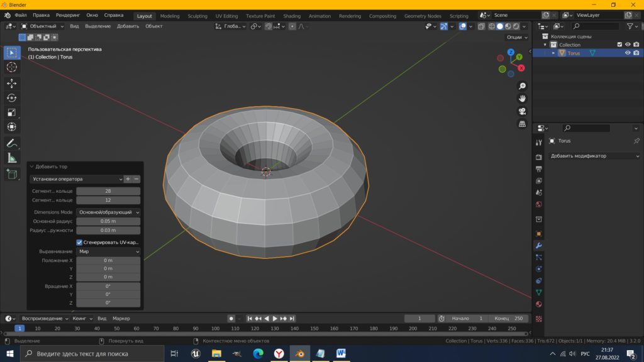Toggle camera view in the viewport
644x362 pixels.
pyautogui.click(x=522, y=111)
